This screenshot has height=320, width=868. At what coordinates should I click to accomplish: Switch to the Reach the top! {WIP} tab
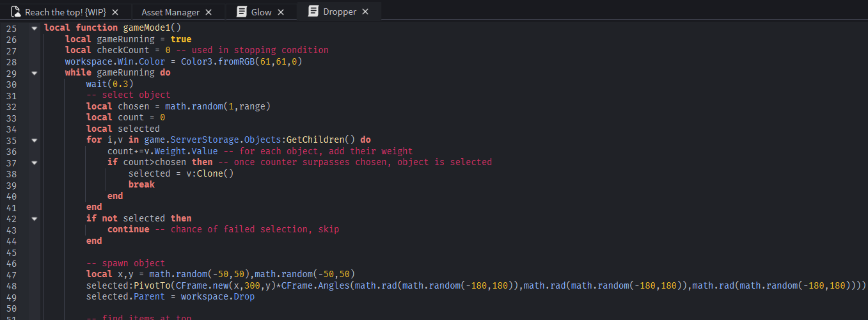(x=65, y=12)
